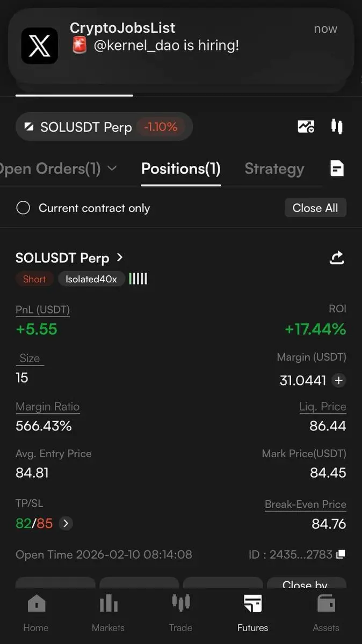Open the Markets section
The image size is (362, 644).
tap(108, 612)
